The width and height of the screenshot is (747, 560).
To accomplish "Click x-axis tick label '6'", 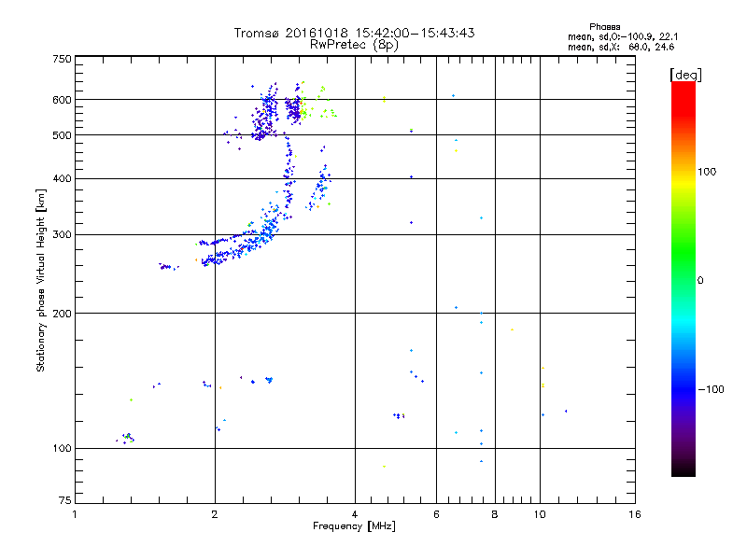I will point(436,515).
